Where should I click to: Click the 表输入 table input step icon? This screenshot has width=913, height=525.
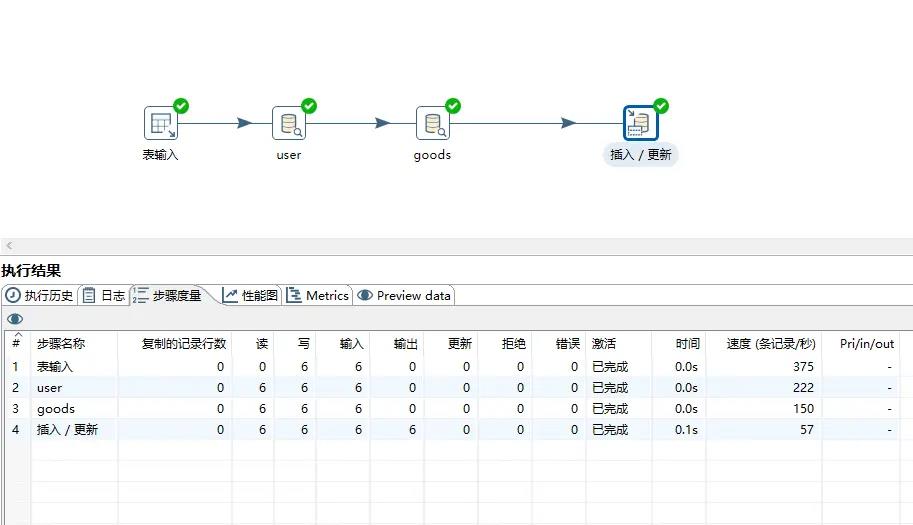click(160, 124)
